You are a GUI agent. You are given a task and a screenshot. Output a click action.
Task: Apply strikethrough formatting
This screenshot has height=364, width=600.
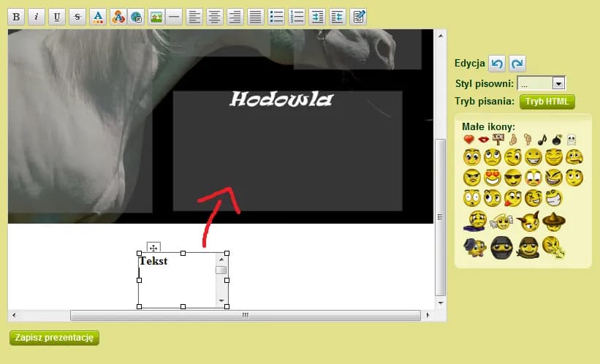(77, 18)
